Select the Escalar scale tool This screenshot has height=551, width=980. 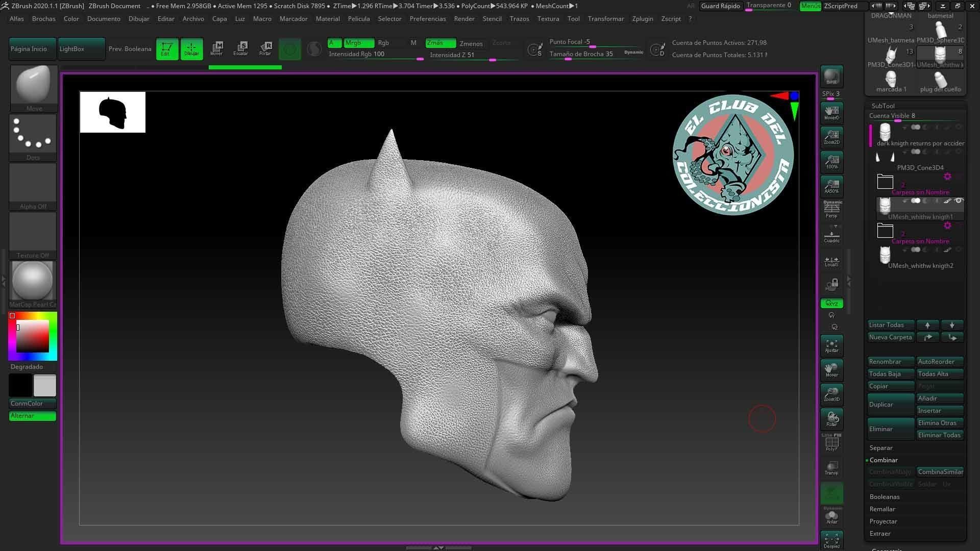click(x=241, y=49)
